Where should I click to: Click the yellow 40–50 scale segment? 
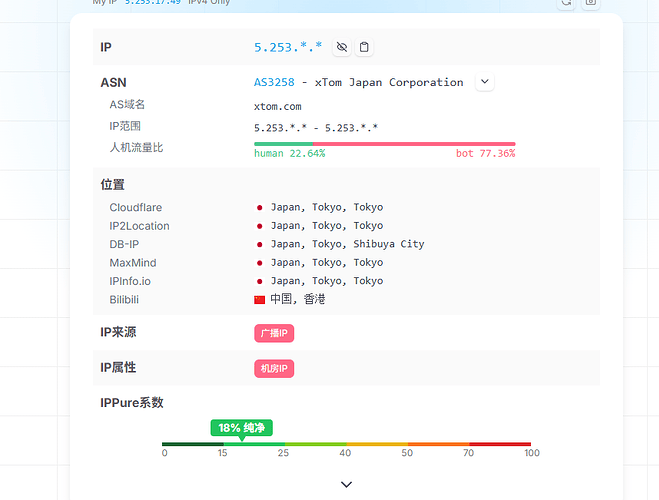377,444
